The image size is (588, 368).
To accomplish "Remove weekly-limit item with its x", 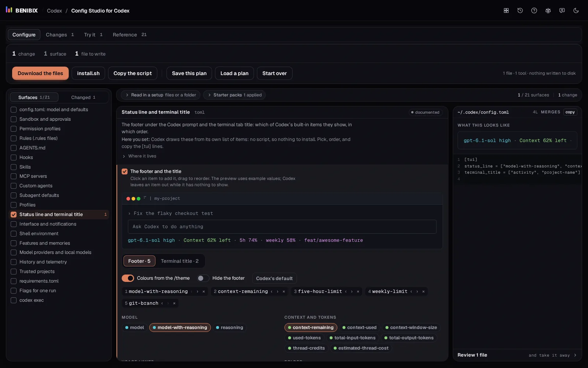I will point(423,291).
